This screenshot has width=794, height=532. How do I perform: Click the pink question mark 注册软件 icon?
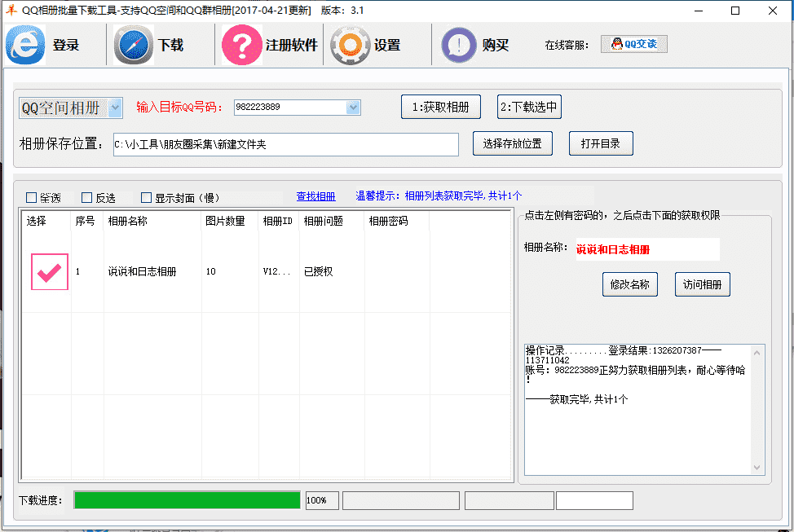(241, 45)
